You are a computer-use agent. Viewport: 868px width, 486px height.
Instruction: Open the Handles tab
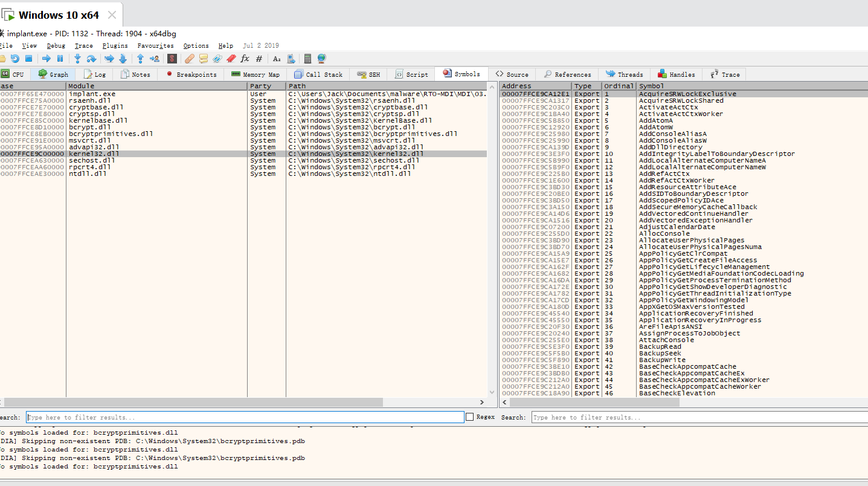677,74
